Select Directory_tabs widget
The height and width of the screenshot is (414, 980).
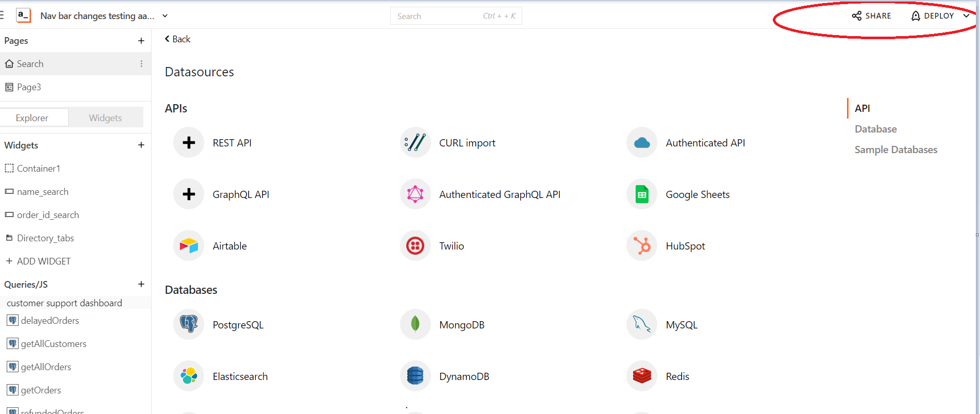75,238
